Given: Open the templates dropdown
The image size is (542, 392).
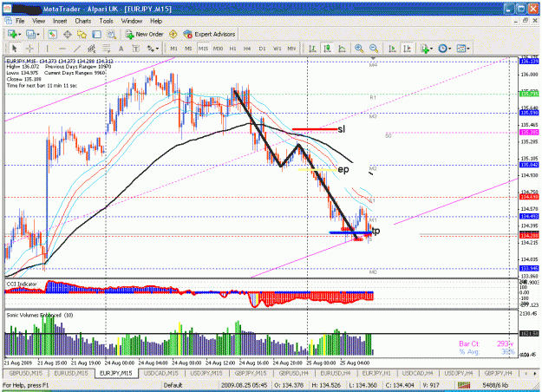Looking at the screenshot, I should [x=463, y=49].
